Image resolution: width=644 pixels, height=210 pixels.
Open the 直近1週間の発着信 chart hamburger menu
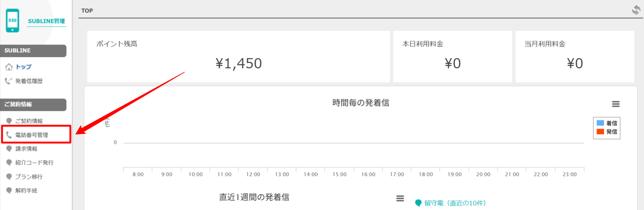click(400, 199)
